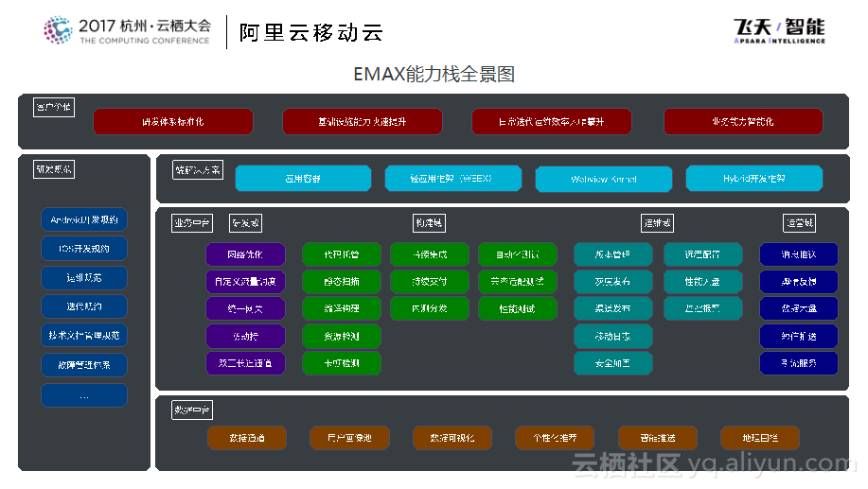Select the purple 统一网关 block
Viewport: 868px width, 489px height.
coord(246,308)
